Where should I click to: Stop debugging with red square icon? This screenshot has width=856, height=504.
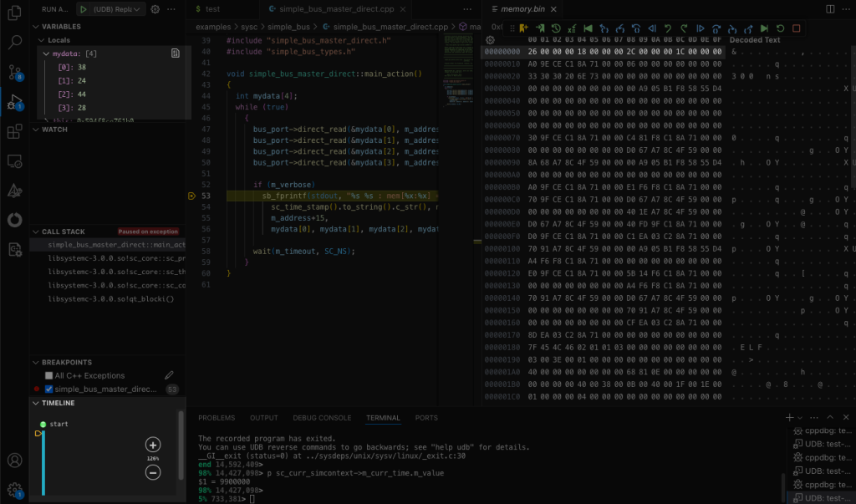point(797,28)
